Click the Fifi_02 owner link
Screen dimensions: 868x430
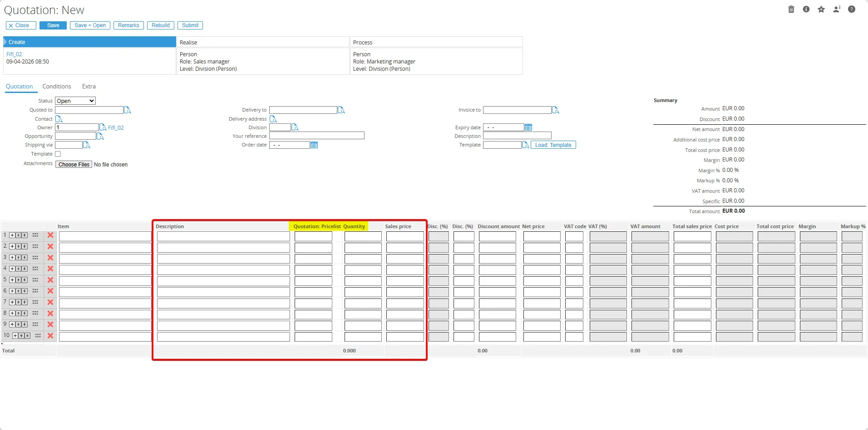click(x=116, y=128)
